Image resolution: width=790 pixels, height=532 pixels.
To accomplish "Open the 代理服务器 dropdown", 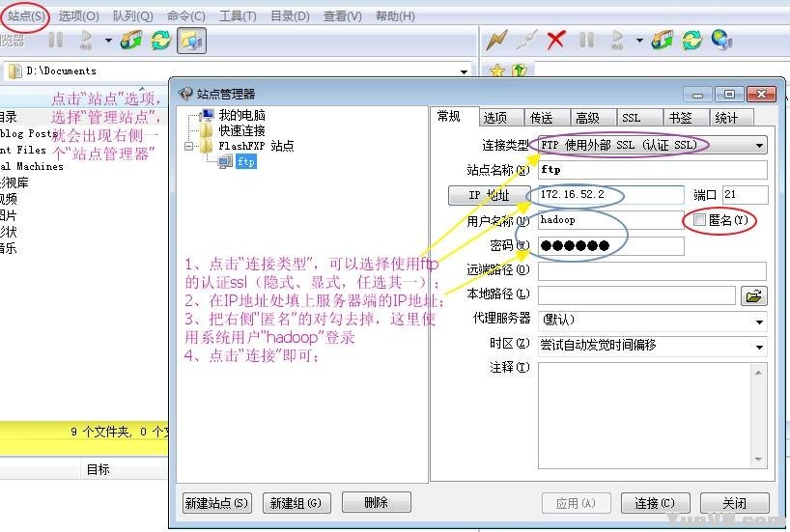I will coord(653,321).
